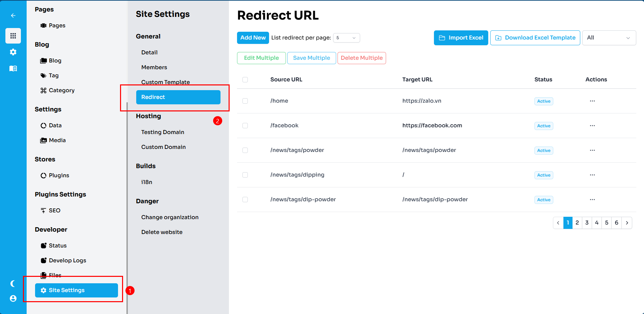
Task: Go to next page with right chevron
Action: [x=627, y=223]
